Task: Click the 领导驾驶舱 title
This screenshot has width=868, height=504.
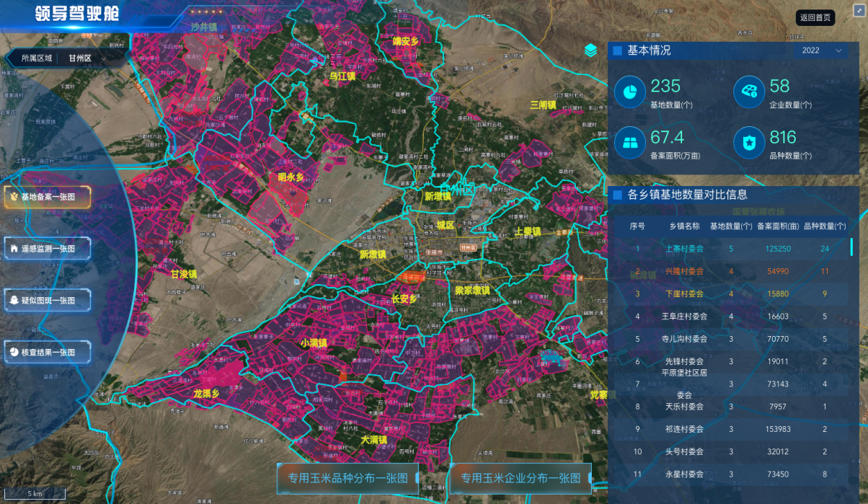Action: click(x=77, y=14)
